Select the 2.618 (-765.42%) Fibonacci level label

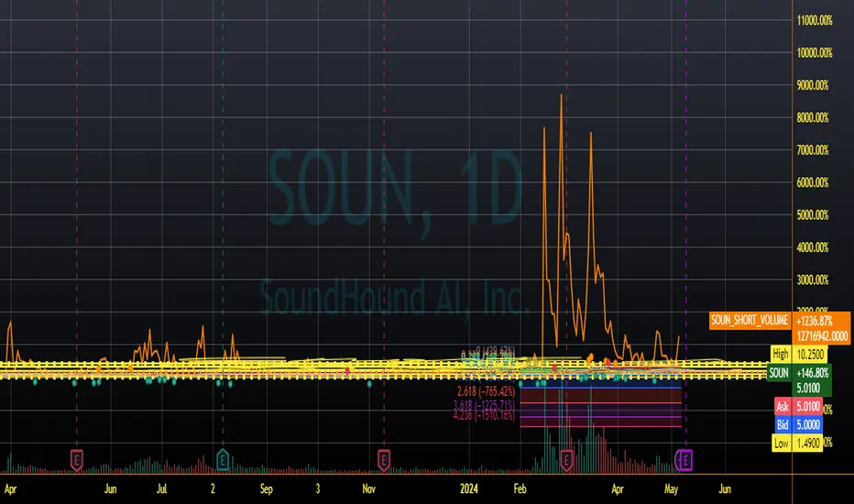[x=486, y=391]
